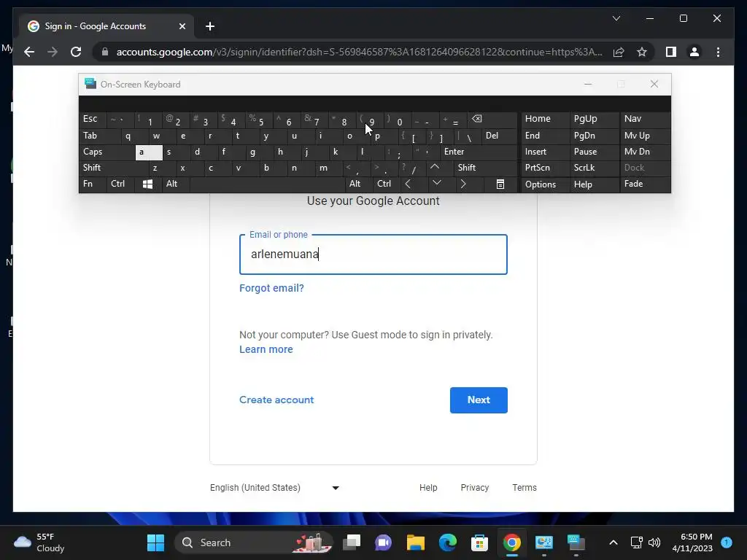This screenshot has width=747, height=560.
Task: Open Microsoft Store from taskbar
Action: click(479, 542)
